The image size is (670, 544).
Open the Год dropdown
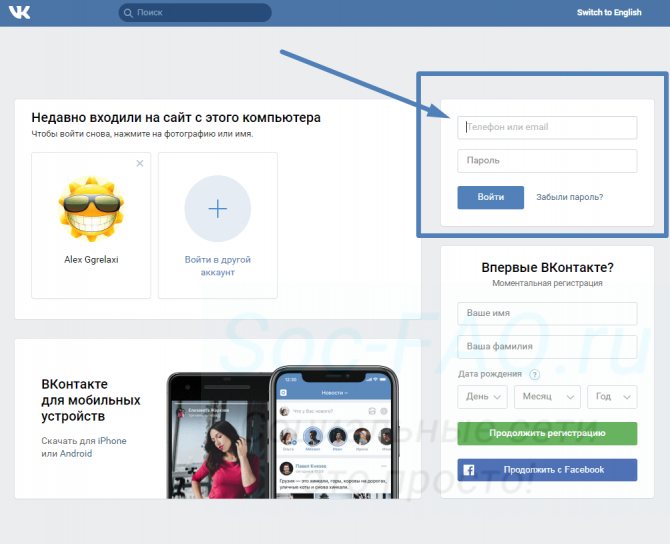coord(612,397)
